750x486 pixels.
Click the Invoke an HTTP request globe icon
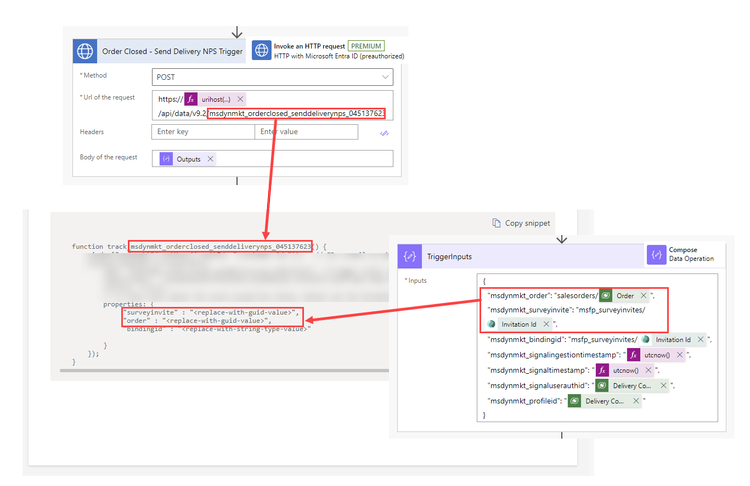(x=262, y=50)
